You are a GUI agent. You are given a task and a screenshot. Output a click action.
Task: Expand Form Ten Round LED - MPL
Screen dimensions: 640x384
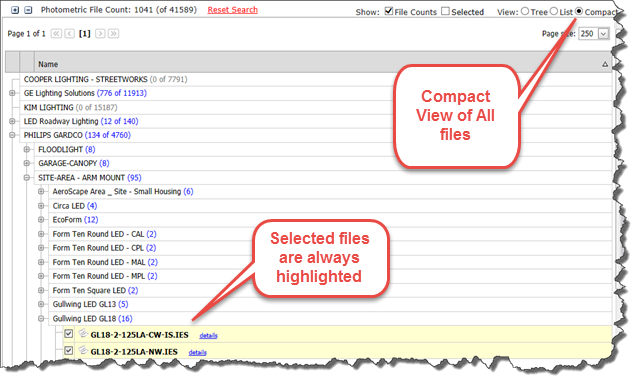[x=41, y=276]
